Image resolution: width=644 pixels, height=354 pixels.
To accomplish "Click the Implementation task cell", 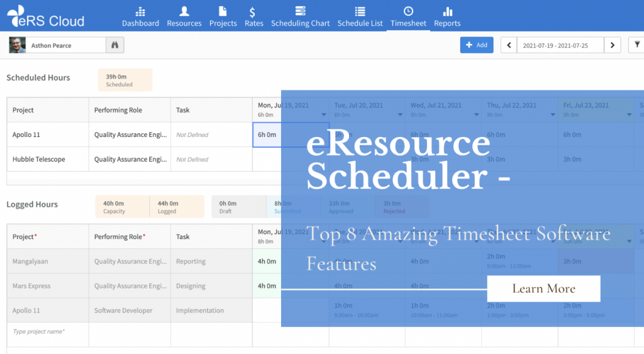I will [211, 311].
